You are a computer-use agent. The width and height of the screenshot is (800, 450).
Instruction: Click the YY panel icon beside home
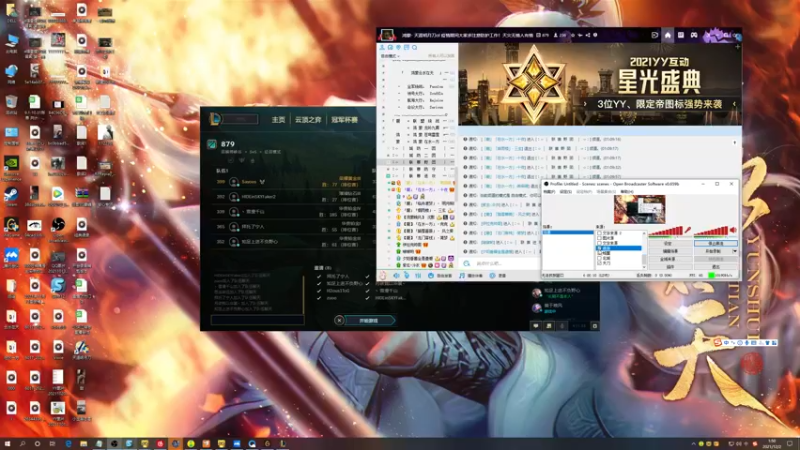pyautogui.click(x=681, y=35)
